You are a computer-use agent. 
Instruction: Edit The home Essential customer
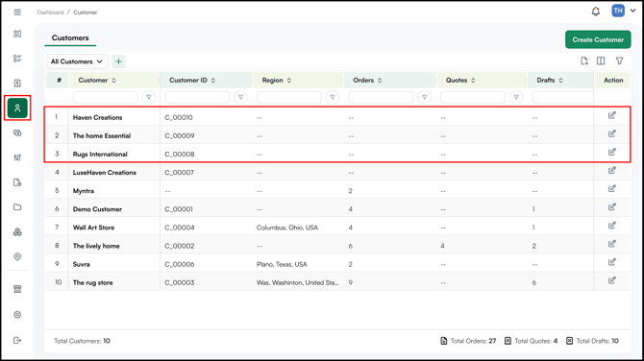pos(612,133)
